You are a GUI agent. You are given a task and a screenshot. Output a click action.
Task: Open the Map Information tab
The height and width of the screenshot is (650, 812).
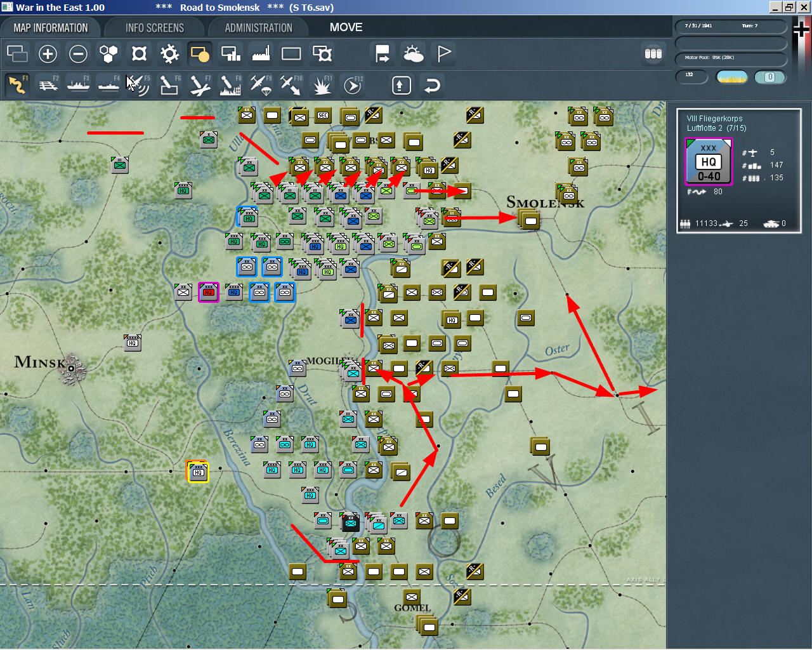51,28
